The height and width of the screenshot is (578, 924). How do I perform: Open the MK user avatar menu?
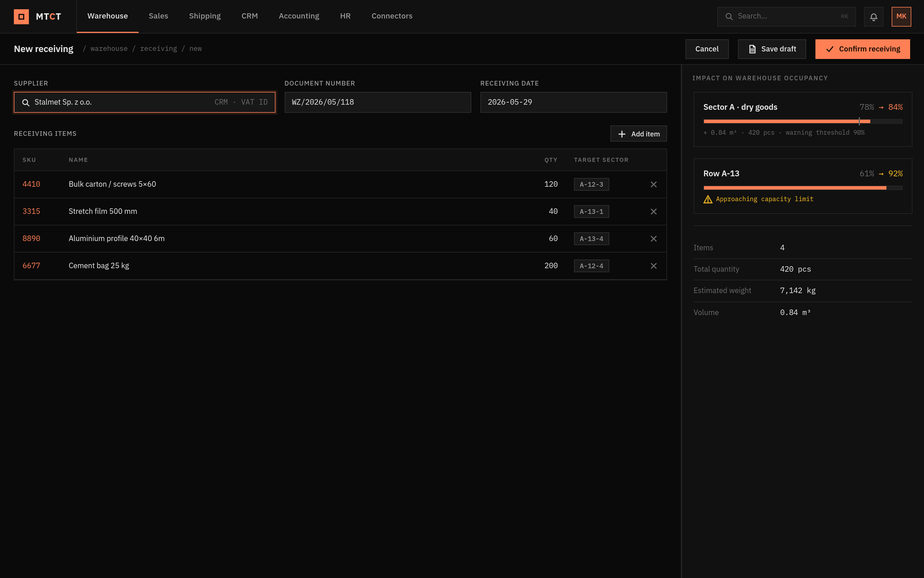click(x=901, y=16)
